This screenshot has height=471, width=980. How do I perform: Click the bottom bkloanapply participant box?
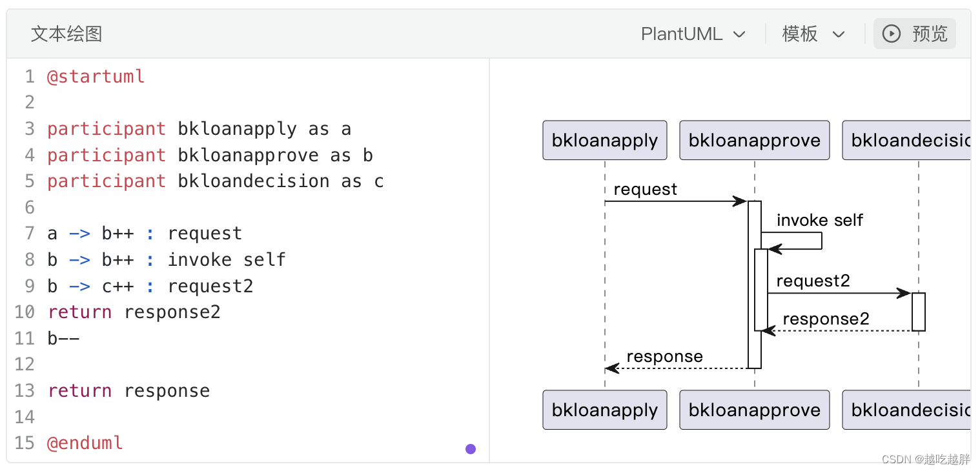[604, 410]
